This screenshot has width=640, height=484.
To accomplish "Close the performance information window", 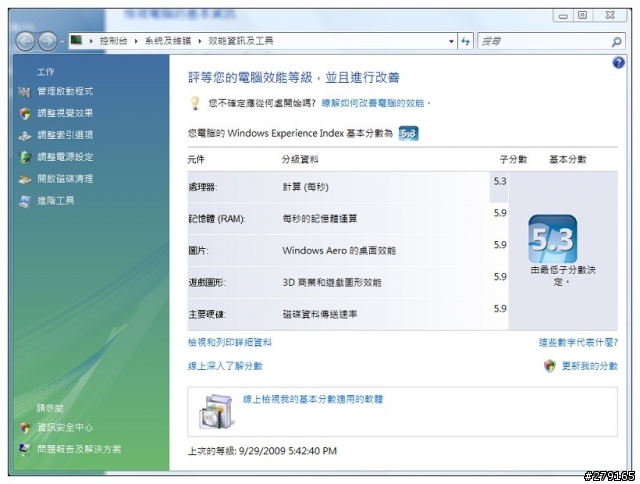I will coord(610,16).
